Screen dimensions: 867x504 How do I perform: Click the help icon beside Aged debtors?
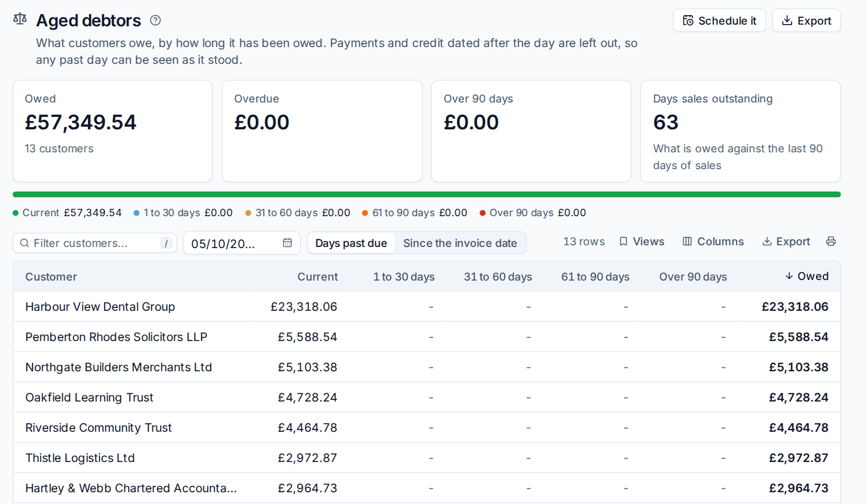point(156,21)
